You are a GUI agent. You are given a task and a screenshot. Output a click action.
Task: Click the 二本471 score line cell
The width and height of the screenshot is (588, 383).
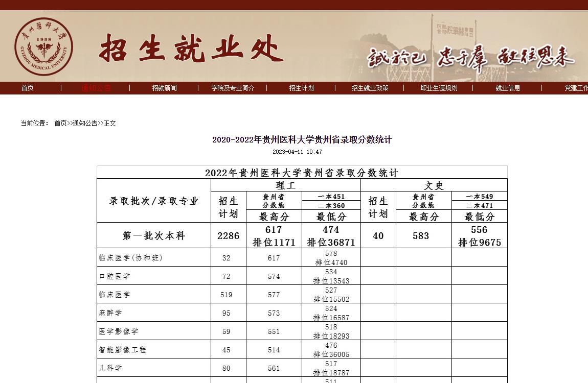click(480, 205)
